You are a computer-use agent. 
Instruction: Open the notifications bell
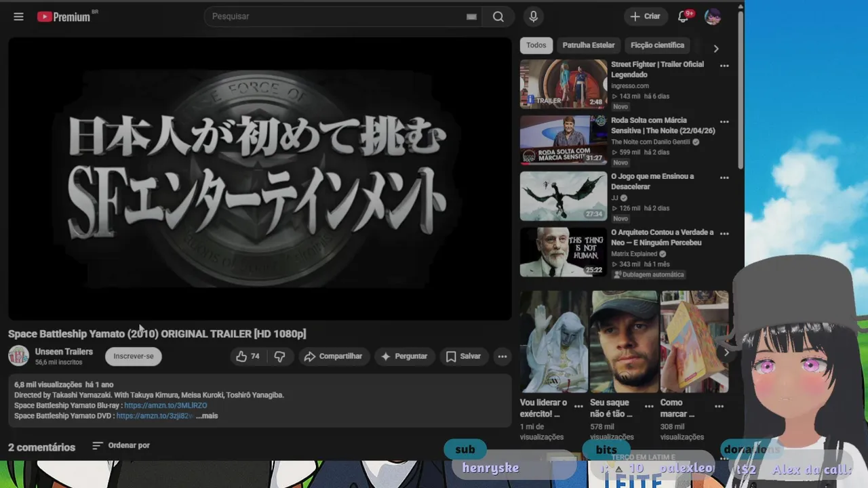point(684,16)
